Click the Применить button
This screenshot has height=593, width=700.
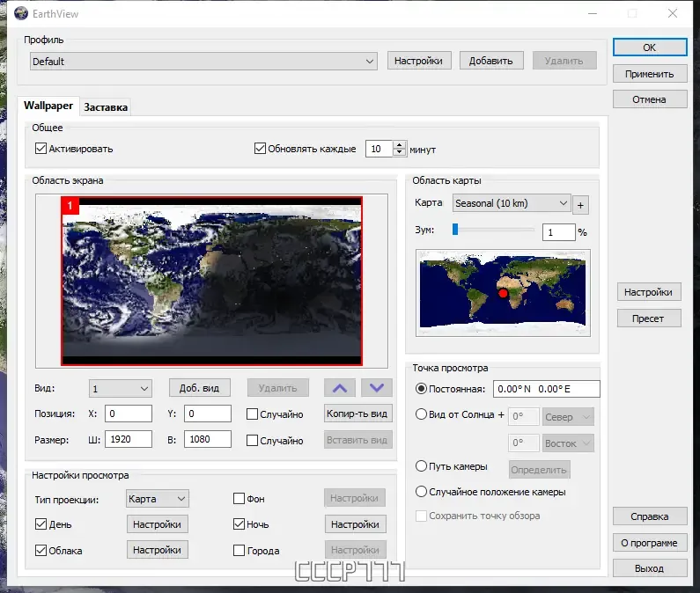tap(650, 74)
